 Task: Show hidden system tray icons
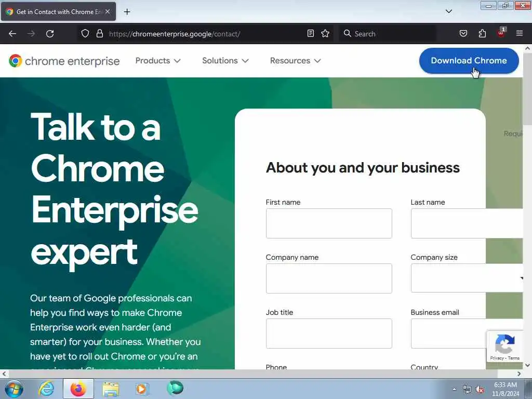click(454, 389)
